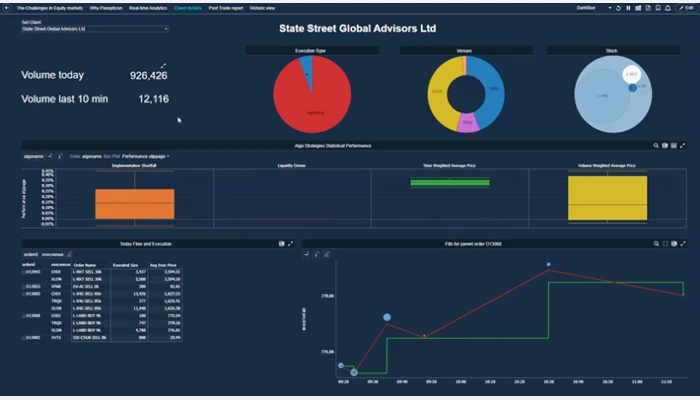Click the Executed Size column header

pyautogui.click(x=125, y=265)
